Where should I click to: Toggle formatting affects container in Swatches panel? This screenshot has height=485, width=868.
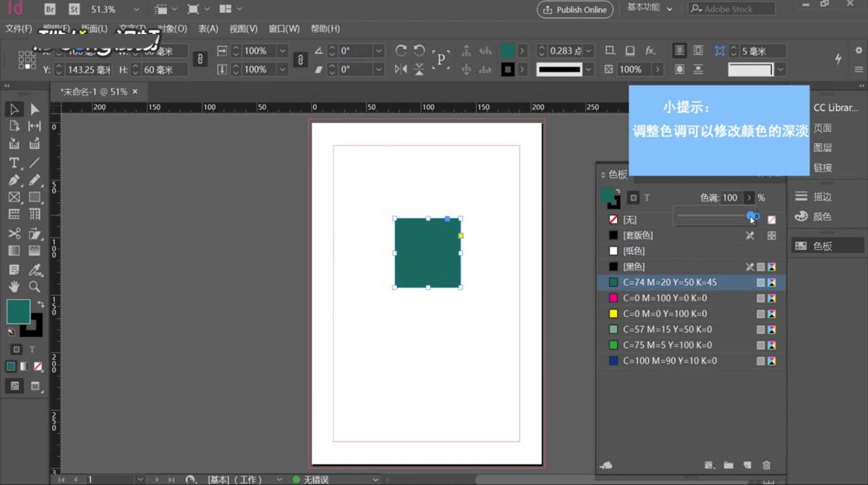click(x=631, y=197)
